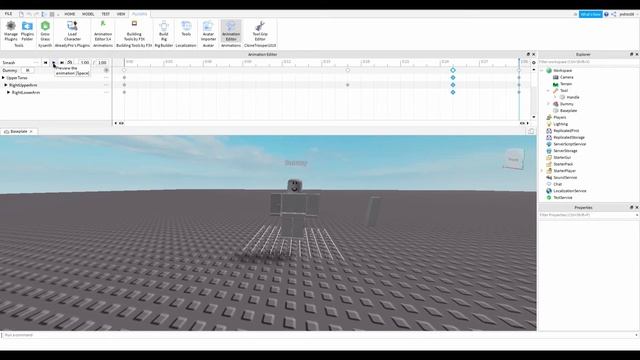Expand the StarterPlayer node in Explorer
Image resolution: width=640 pixels, height=360 pixels.
tap(542, 171)
